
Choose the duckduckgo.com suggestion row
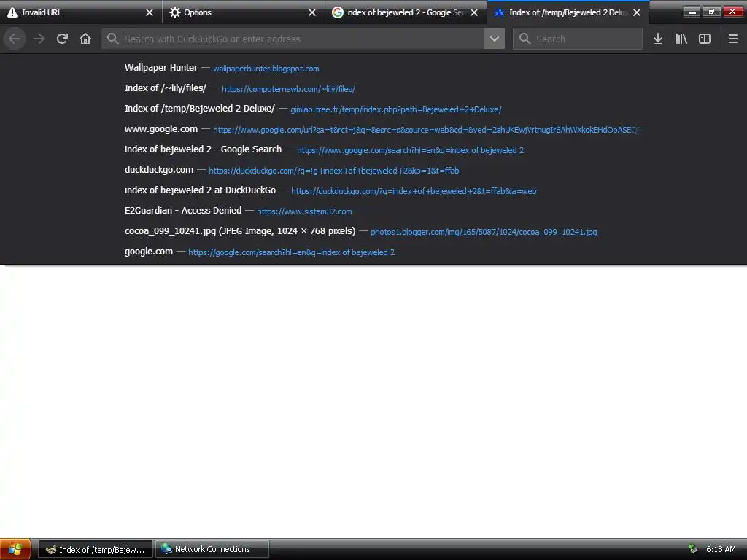[373, 170]
